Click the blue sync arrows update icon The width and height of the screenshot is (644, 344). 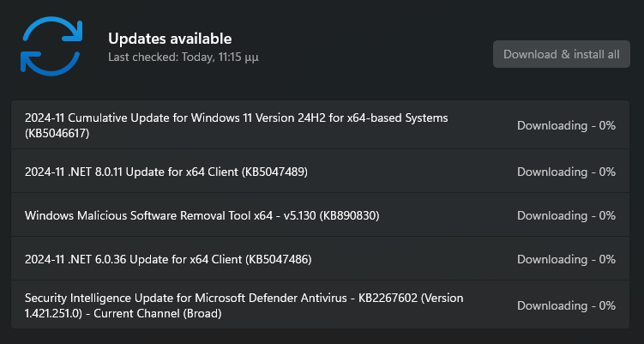click(x=51, y=46)
